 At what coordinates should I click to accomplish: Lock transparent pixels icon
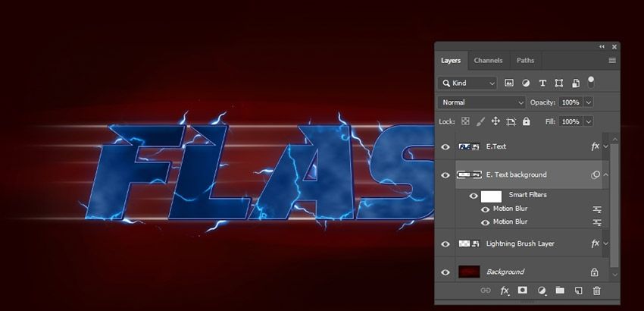click(465, 121)
